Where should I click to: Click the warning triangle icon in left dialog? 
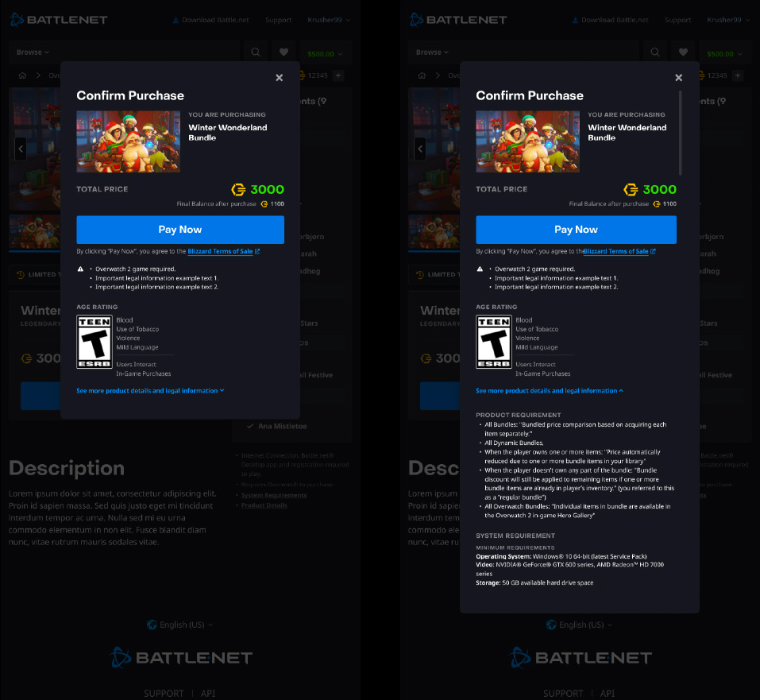(x=80, y=269)
